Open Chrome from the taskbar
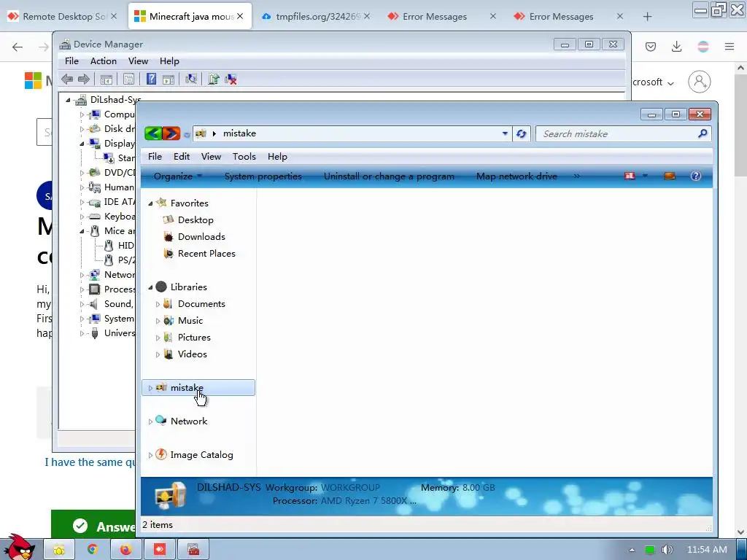The height and width of the screenshot is (560, 747). (93, 550)
